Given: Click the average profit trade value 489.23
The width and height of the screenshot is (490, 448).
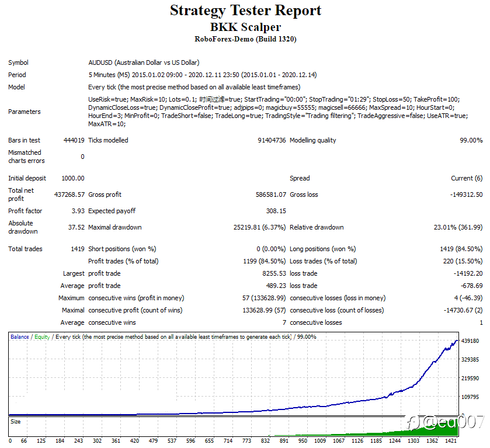Looking at the screenshot, I should (276, 286).
